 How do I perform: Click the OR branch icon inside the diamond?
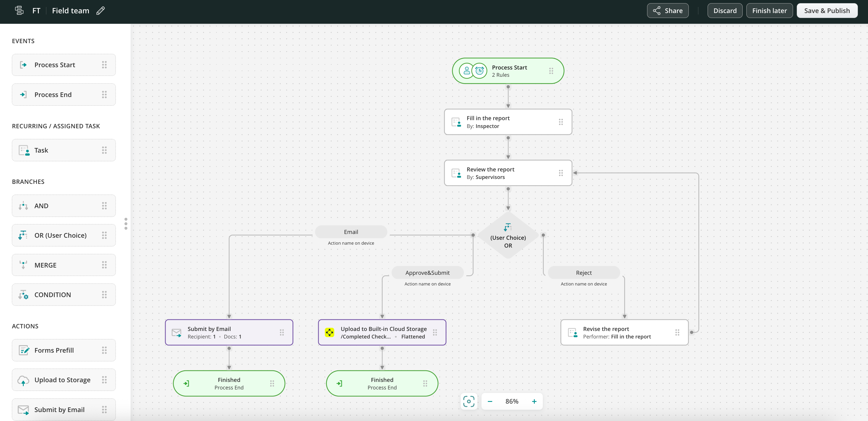point(508,227)
